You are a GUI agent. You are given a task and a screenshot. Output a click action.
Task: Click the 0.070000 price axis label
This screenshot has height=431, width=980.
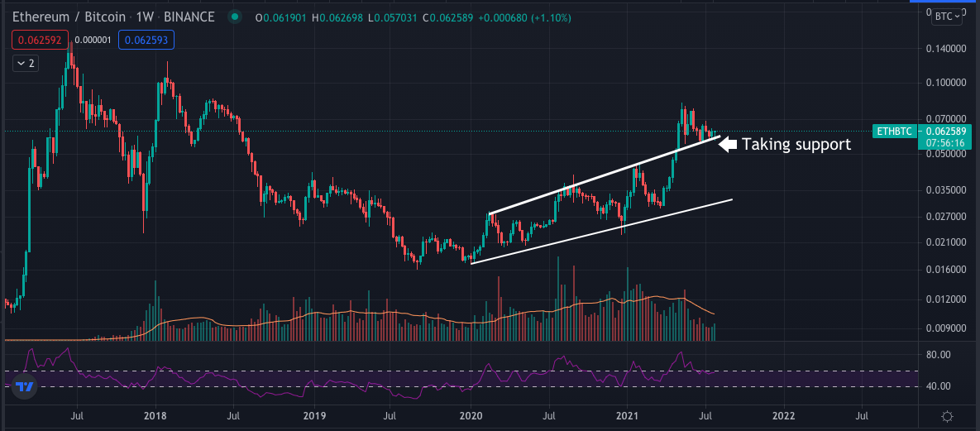click(x=946, y=118)
